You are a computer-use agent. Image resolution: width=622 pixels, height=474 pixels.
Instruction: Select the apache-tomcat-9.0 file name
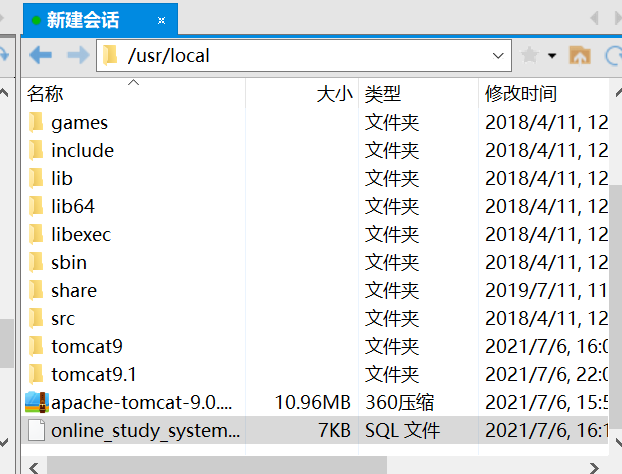142,403
